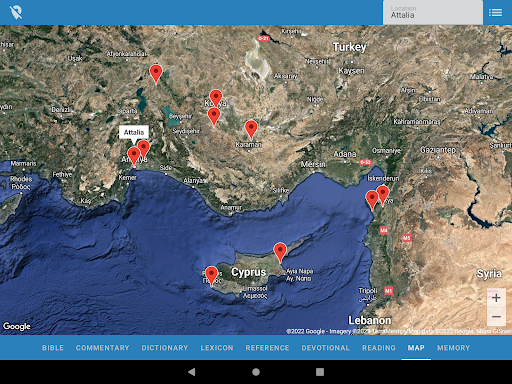Select the map pin above Karaman
This screenshot has width=512, height=384.
coord(251,130)
